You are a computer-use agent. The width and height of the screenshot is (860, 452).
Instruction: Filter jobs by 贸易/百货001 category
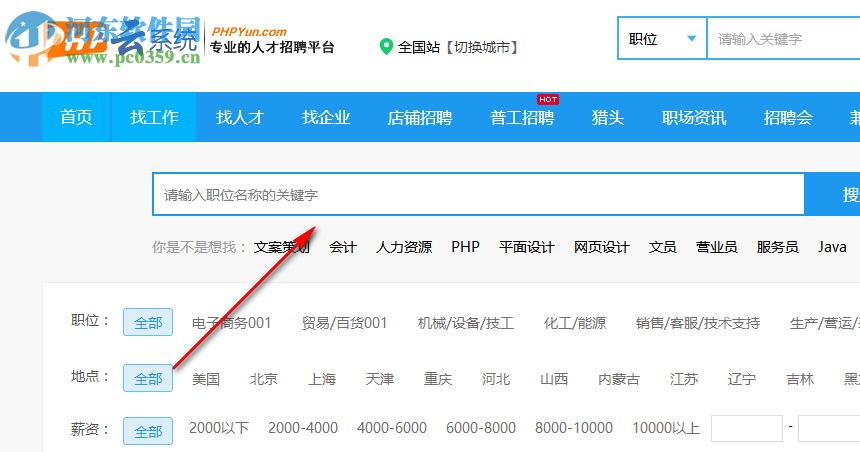tap(344, 323)
